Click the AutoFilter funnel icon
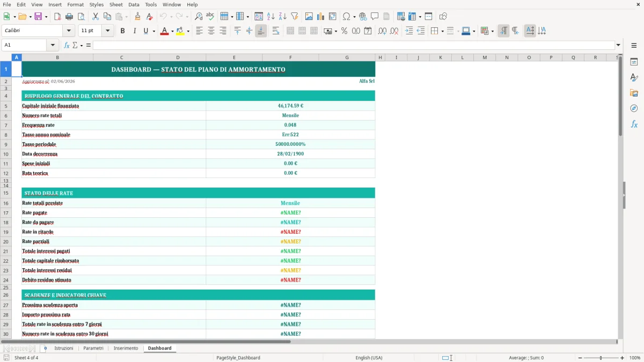The height and width of the screenshot is (362, 644). 294,17
